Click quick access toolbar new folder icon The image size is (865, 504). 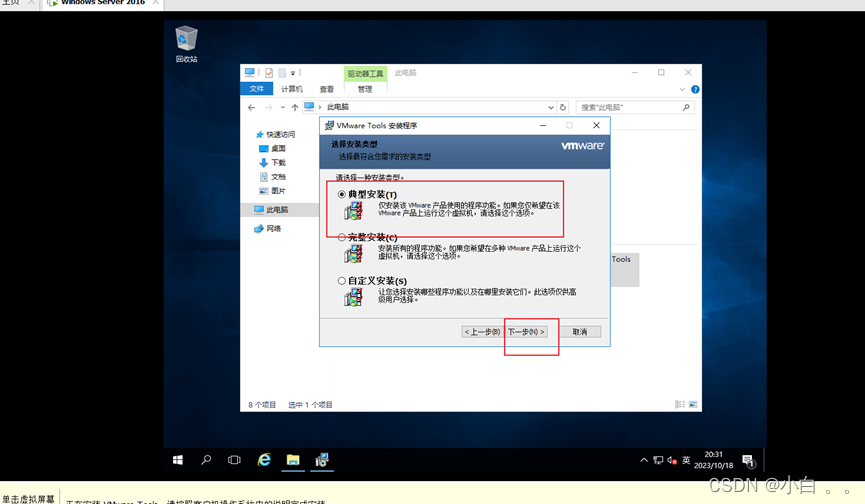[282, 73]
